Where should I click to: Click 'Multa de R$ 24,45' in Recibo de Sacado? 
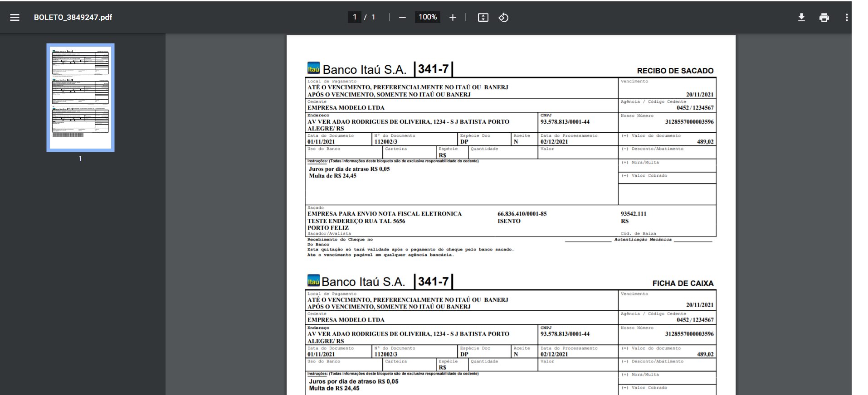tap(333, 176)
